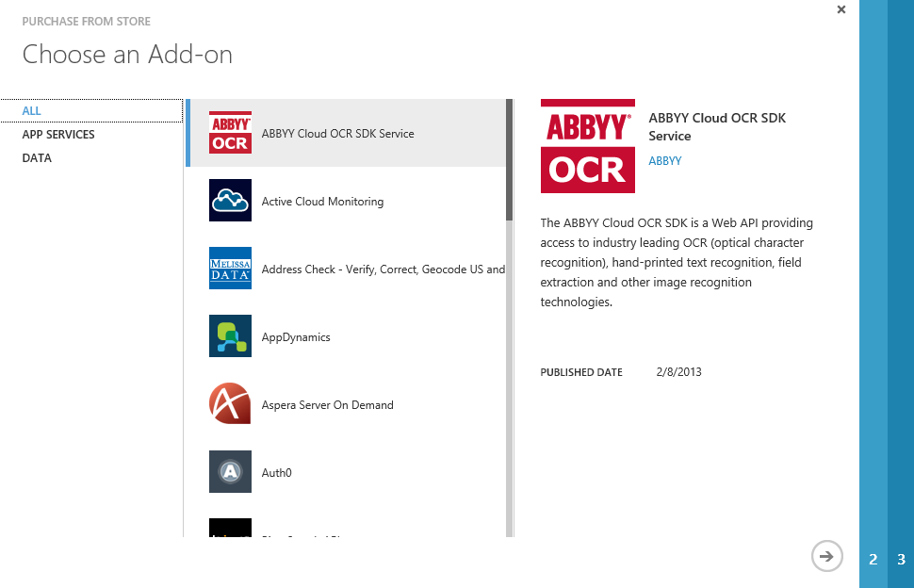Filter by DATA category
914x588 pixels.
[x=37, y=158]
